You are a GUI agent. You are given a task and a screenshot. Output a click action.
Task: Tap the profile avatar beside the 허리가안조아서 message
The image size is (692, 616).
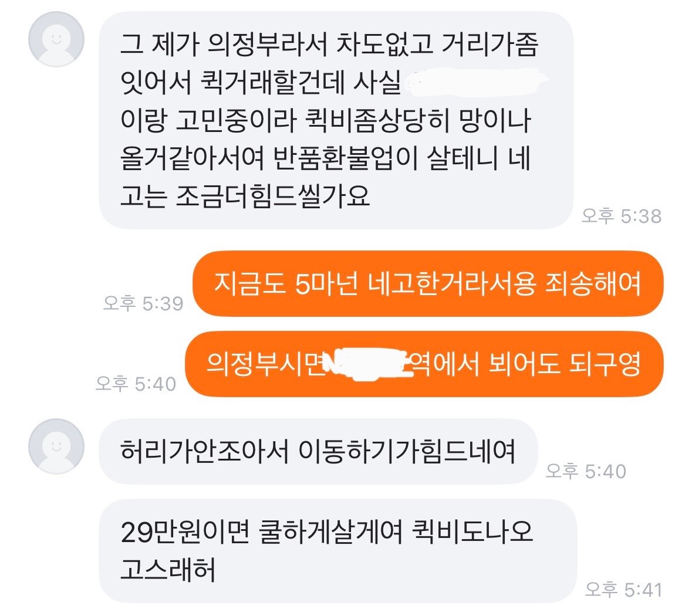point(56,446)
